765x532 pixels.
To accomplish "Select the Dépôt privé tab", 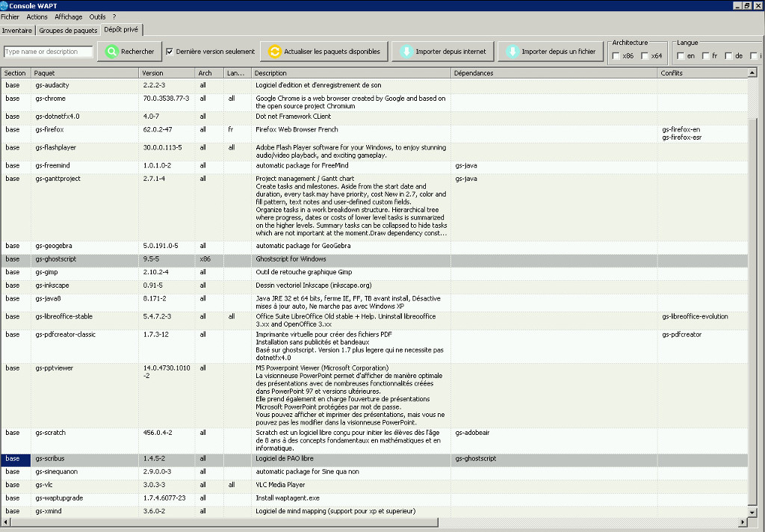I will tap(122, 29).
